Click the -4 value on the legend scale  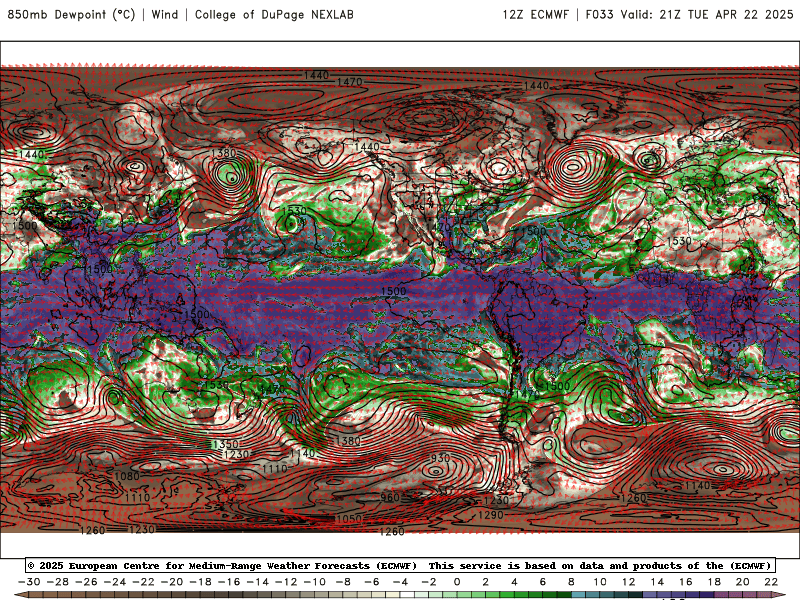click(400, 582)
